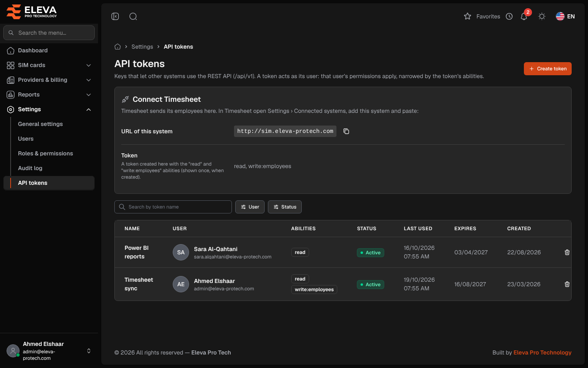Open Users page in sidebar

pyautogui.click(x=26, y=139)
